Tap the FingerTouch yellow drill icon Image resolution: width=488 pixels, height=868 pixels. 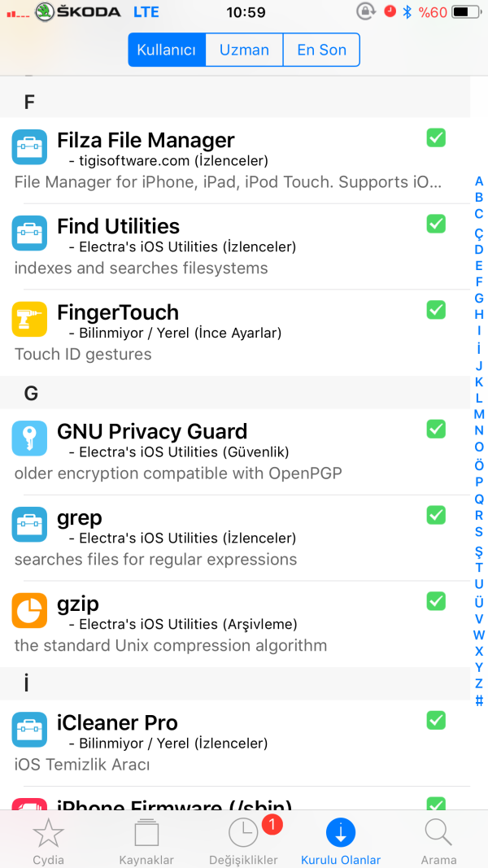(29, 319)
